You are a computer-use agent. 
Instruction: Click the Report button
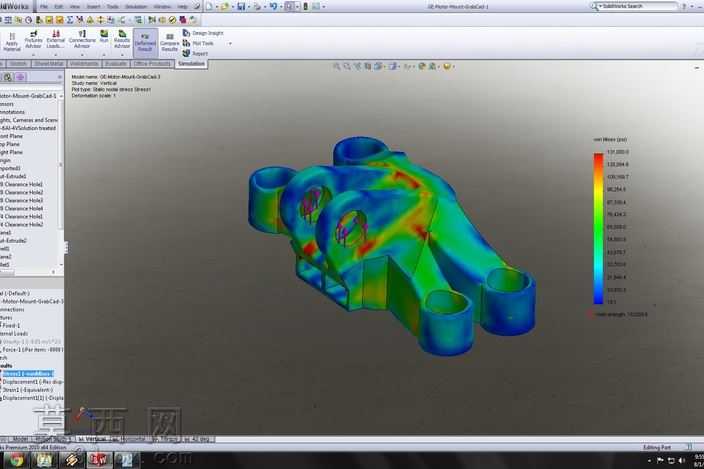click(195, 53)
